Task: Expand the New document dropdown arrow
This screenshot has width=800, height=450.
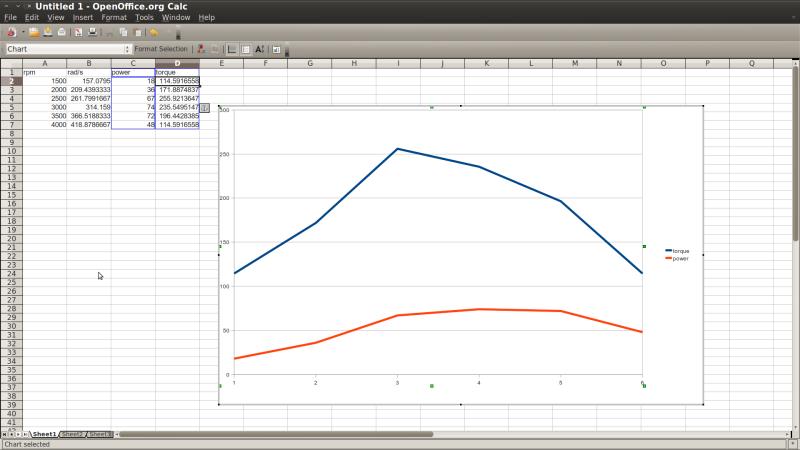Action: [x=22, y=32]
